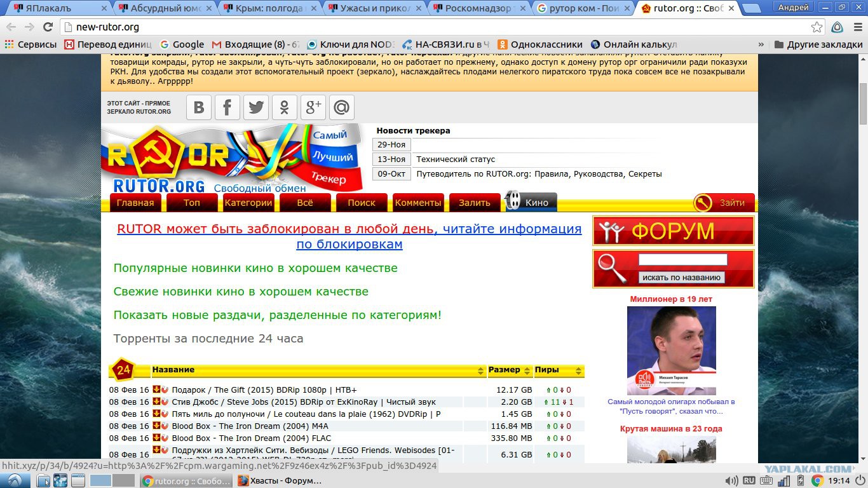868x488 pixels.
Task: Switch to Хвасты - Форум taskbar window
Action: 280,481
